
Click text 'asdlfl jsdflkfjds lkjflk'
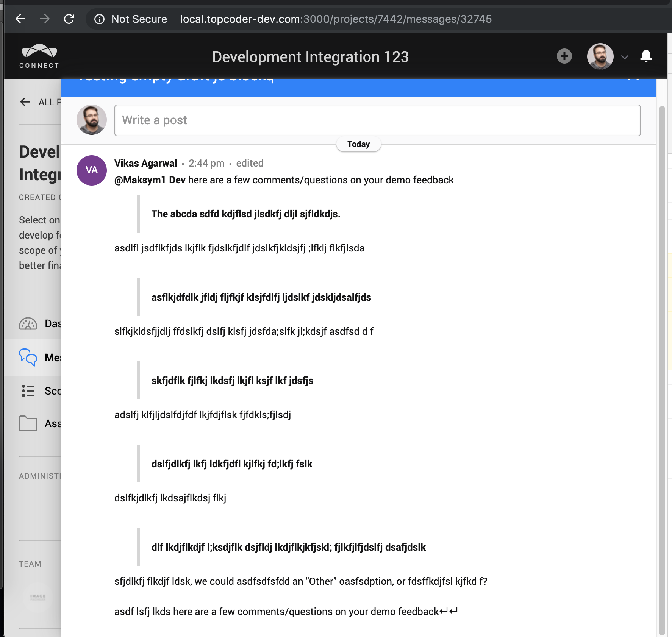tap(239, 248)
